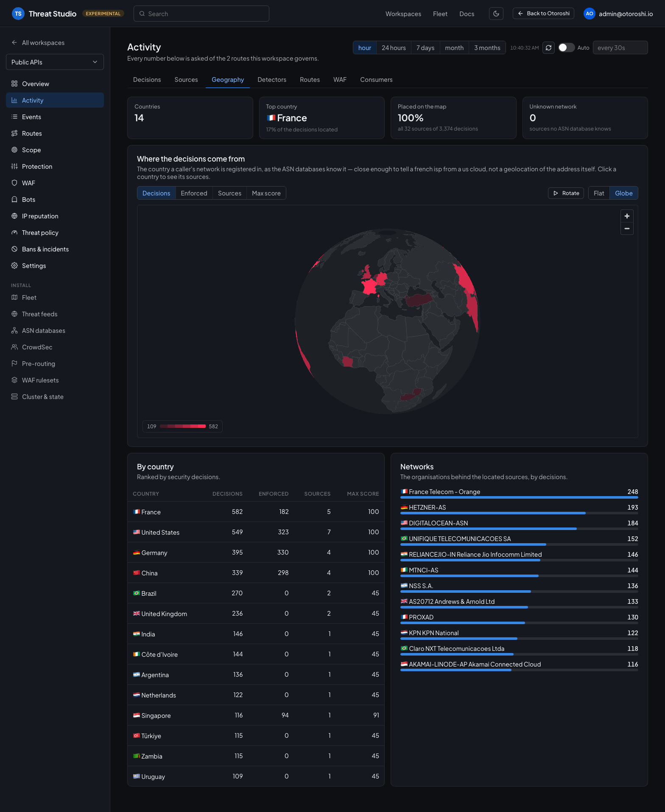Start globe rotation with Rotate button

566,193
